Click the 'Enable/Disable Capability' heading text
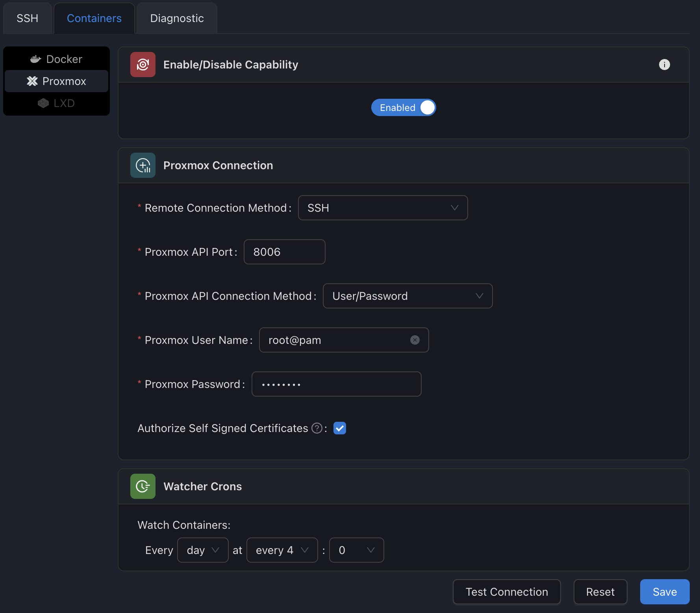Image resolution: width=700 pixels, height=613 pixels. [x=231, y=65]
